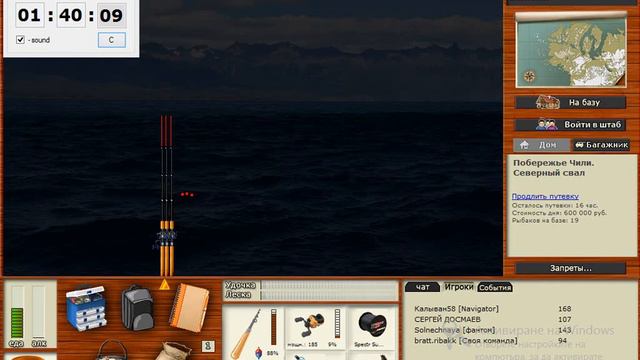This screenshot has height=360, width=640.
Task: Go back with На базу button
Action: click(x=571, y=102)
